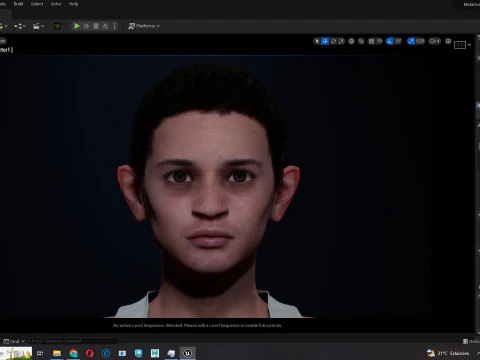
Task: Open Opera browser from the taskbar
Action: point(90,353)
